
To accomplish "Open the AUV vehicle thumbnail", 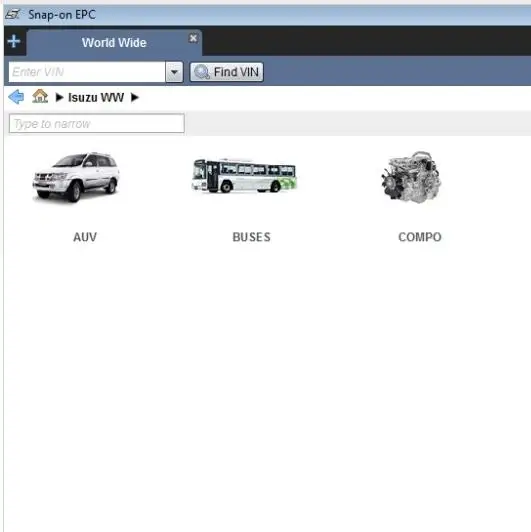I will click(x=76, y=178).
